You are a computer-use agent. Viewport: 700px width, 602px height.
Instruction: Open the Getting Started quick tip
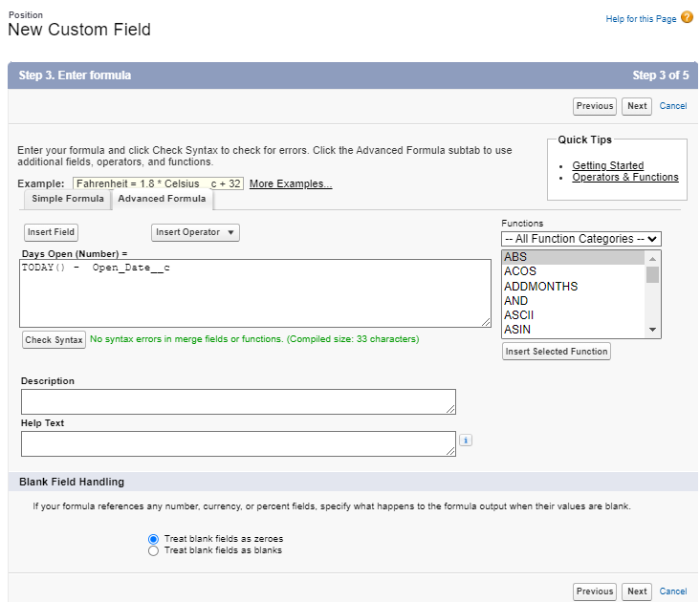[x=608, y=165]
